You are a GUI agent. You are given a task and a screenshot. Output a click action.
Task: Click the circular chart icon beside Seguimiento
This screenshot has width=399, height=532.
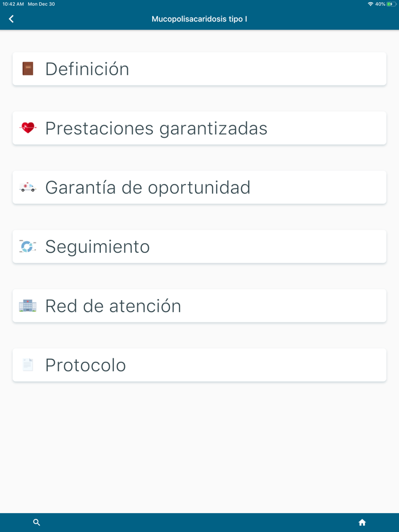[x=27, y=247]
